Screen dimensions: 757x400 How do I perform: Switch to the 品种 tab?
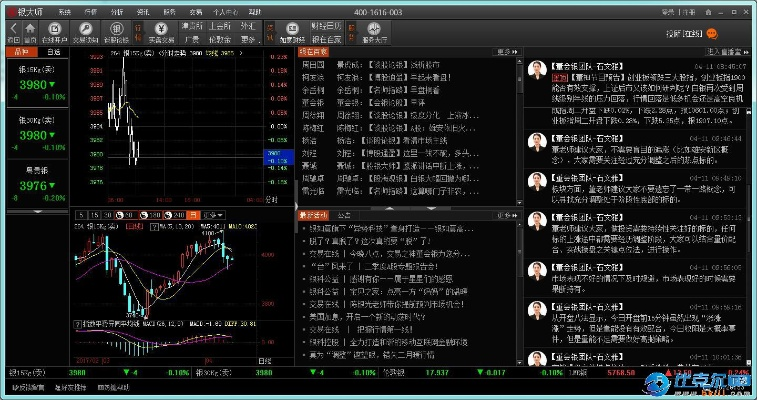pos(22,52)
